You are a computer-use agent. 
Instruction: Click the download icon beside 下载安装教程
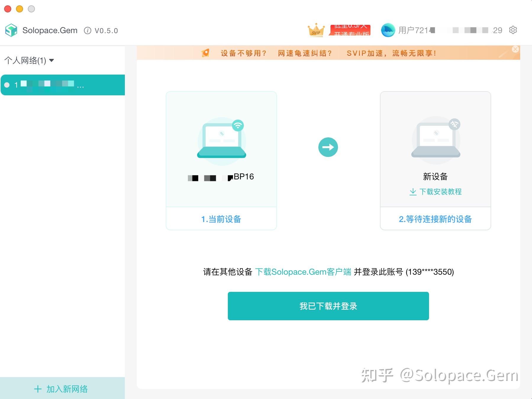pyautogui.click(x=413, y=192)
